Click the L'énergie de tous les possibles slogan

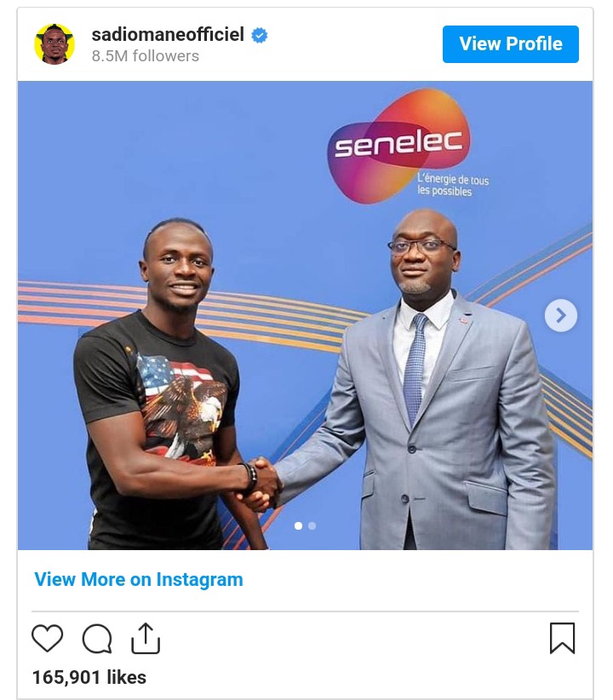(x=453, y=186)
